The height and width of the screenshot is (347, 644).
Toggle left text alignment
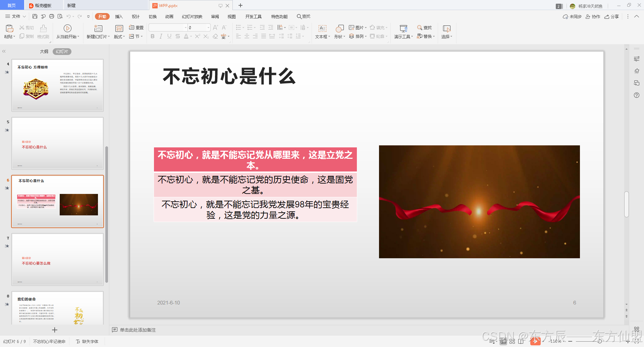coord(238,36)
